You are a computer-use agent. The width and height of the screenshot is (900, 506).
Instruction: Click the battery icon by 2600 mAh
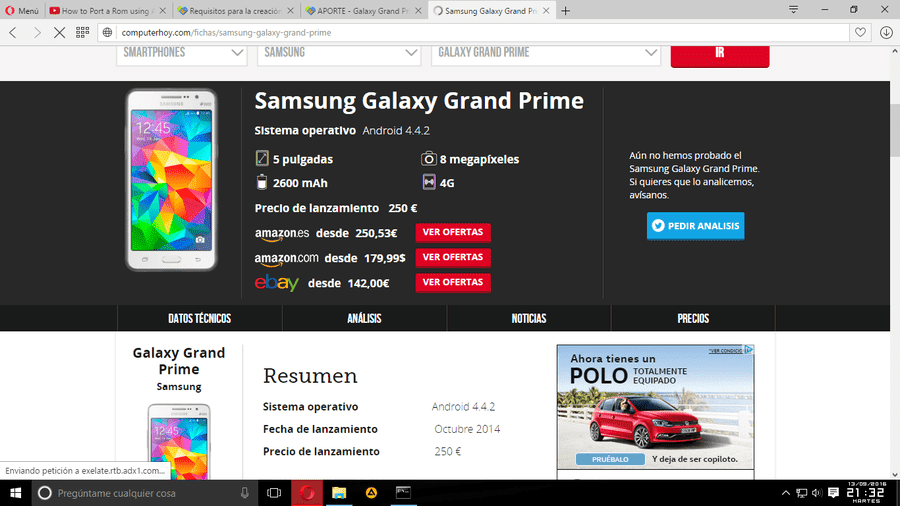coord(262,182)
